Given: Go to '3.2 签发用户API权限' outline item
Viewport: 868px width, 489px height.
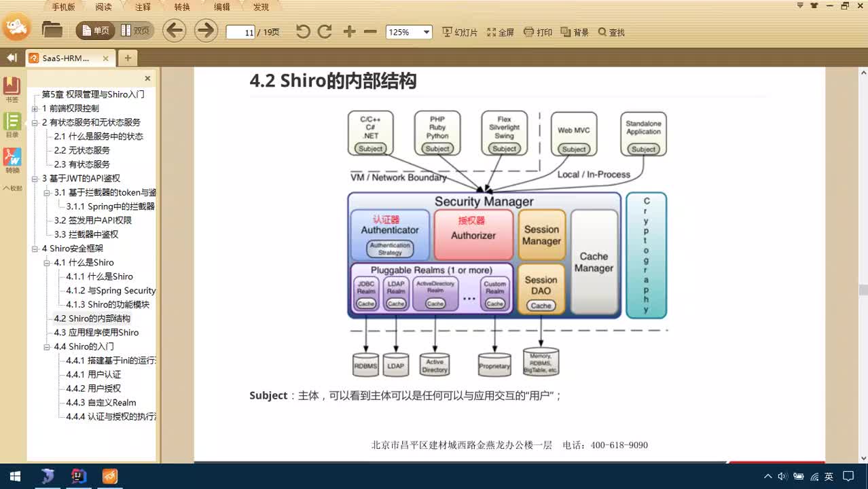Looking at the screenshot, I should coord(93,221).
